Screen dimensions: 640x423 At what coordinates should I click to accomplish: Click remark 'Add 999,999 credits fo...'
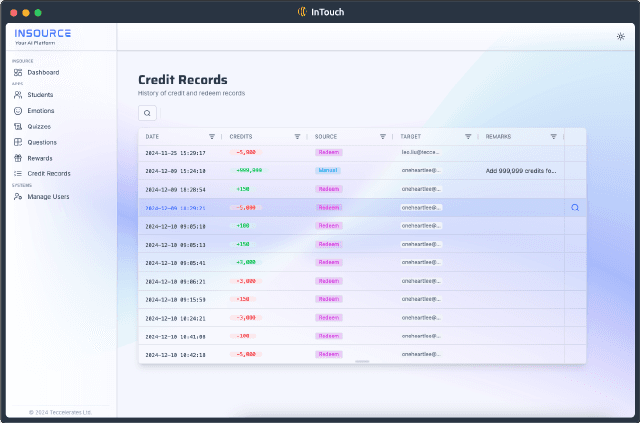[x=521, y=171]
